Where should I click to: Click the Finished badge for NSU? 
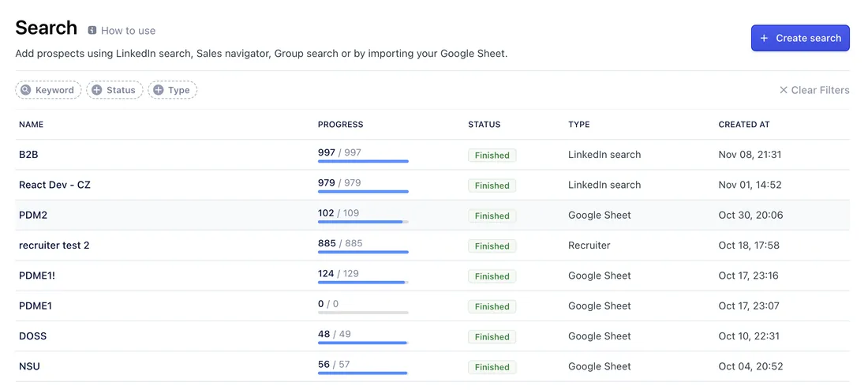492,367
